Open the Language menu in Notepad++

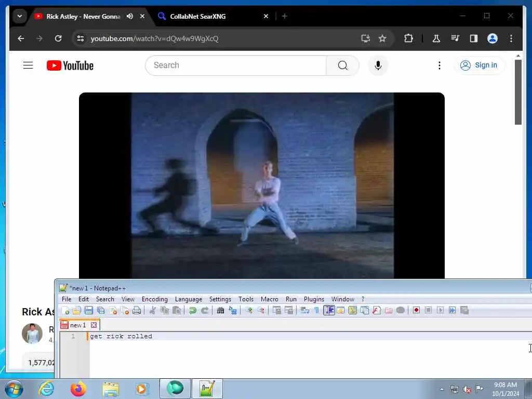tap(189, 299)
